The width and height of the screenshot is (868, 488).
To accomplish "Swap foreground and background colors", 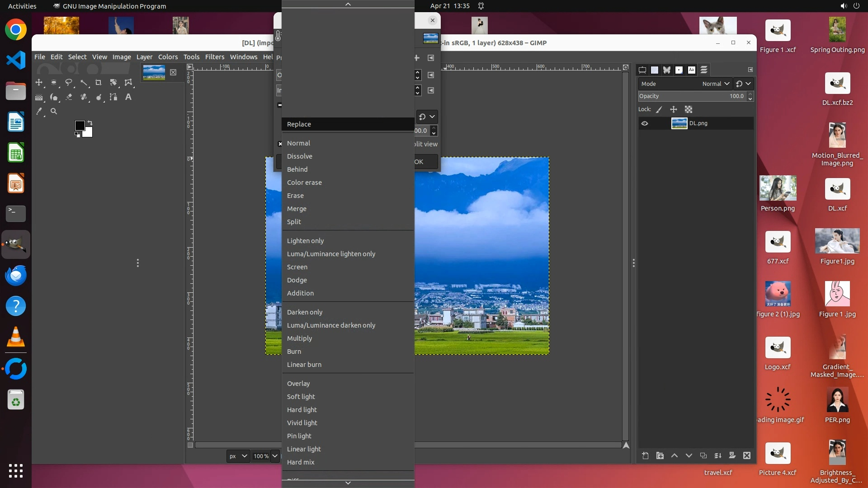I will click(90, 122).
